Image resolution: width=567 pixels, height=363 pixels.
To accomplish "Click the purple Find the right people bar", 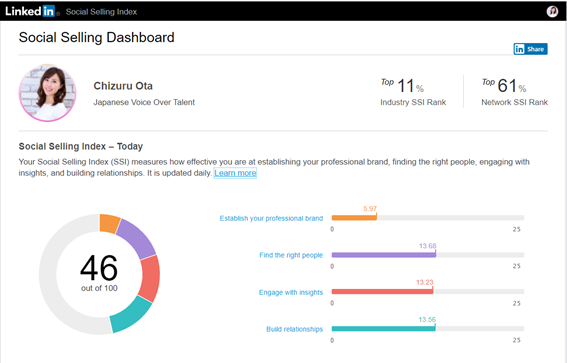I will click(384, 255).
